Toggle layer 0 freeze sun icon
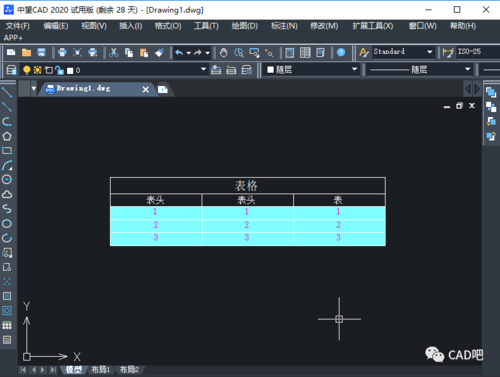500x377 pixels. pyautogui.click(x=38, y=70)
